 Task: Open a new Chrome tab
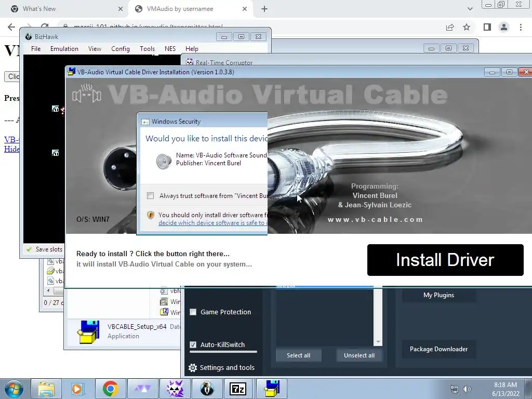(264, 9)
